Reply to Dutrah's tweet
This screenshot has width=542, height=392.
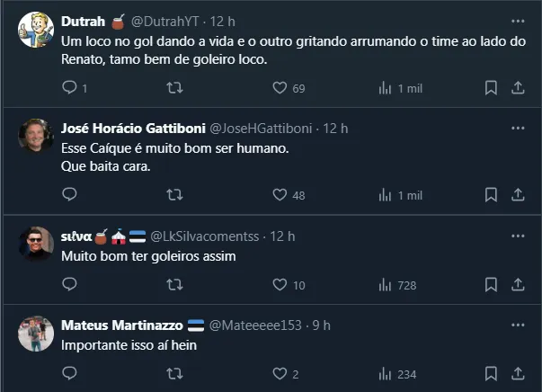click(70, 88)
